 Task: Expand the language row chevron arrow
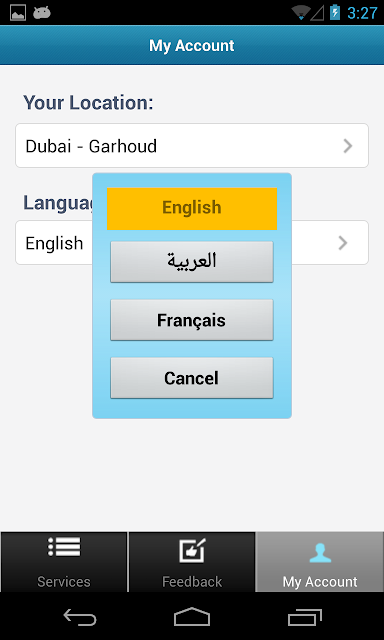pos(343,243)
